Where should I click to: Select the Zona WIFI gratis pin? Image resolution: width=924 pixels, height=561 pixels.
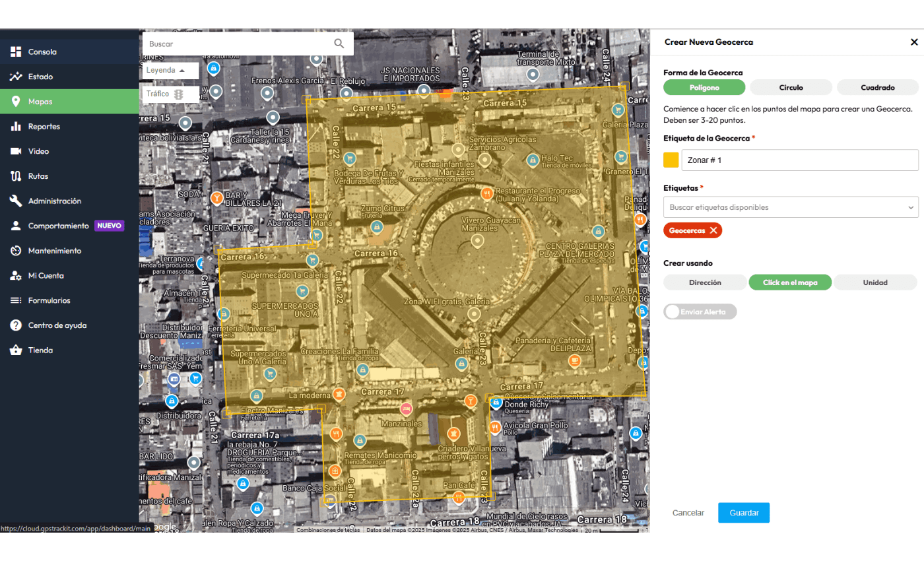(x=473, y=315)
